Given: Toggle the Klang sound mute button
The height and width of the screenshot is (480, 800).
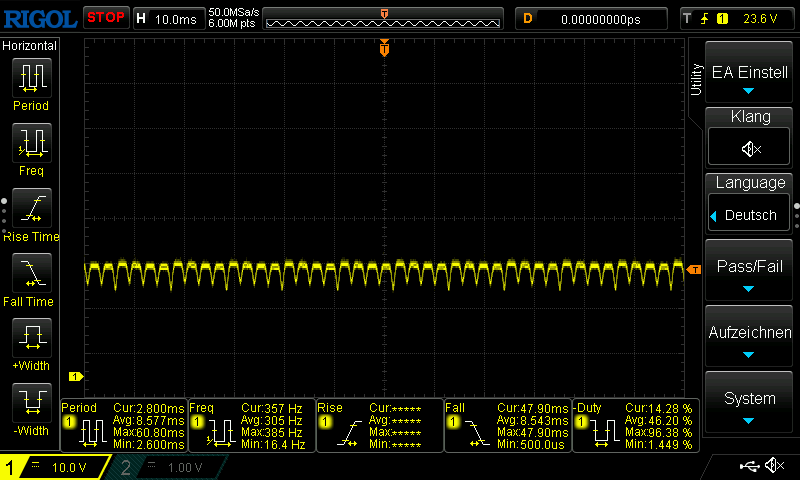Looking at the screenshot, I should [x=750, y=148].
